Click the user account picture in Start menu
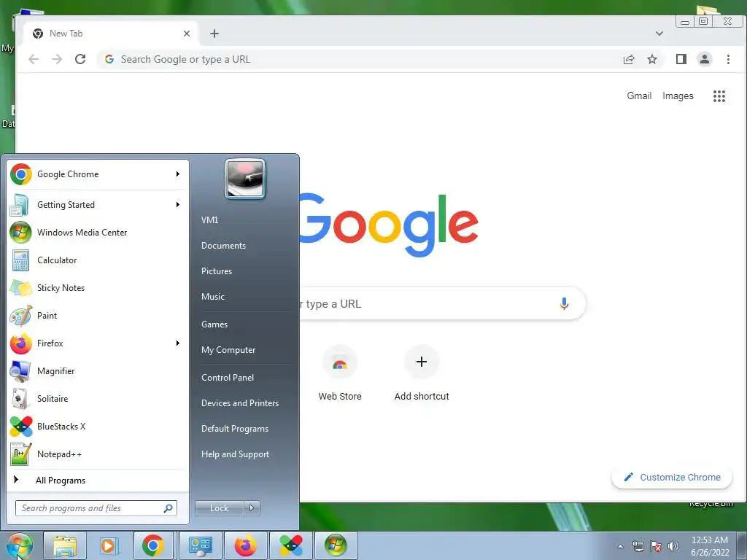Viewport: 747px width, 560px height. coord(245,179)
